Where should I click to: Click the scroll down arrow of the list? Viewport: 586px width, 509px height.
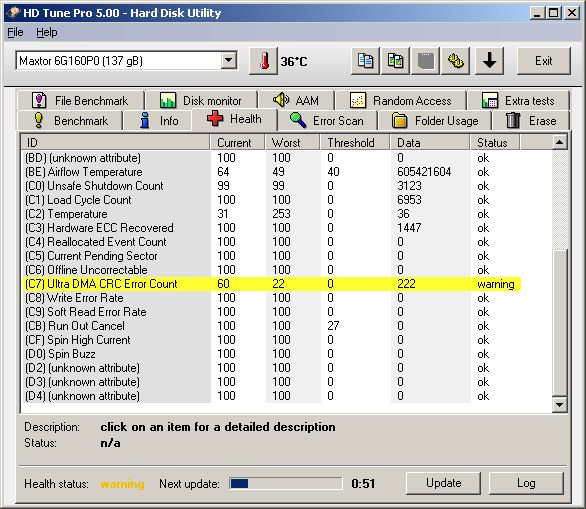point(559,405)
